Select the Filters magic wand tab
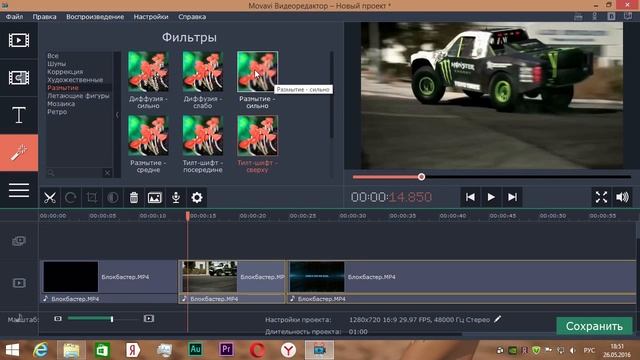 tap(19, 153)
